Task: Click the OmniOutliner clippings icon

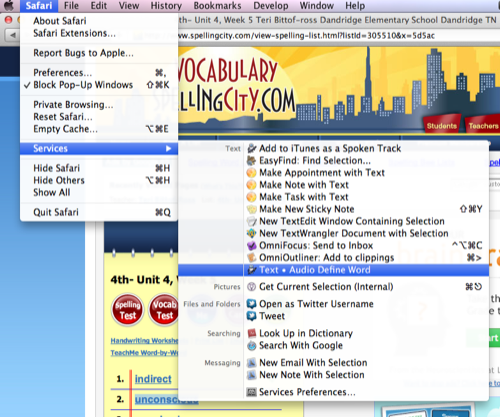Action: 252,258
